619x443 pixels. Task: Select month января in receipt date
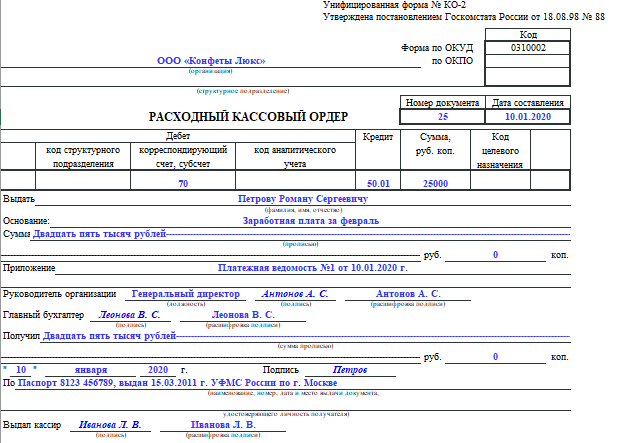click(91, 370)
